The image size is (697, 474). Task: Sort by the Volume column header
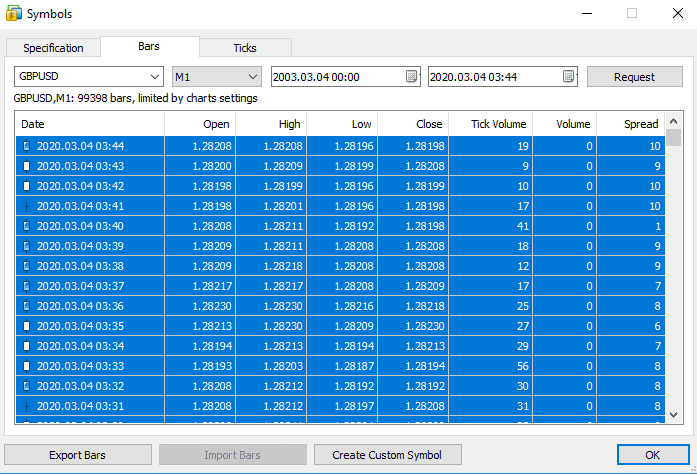[565, 124]
